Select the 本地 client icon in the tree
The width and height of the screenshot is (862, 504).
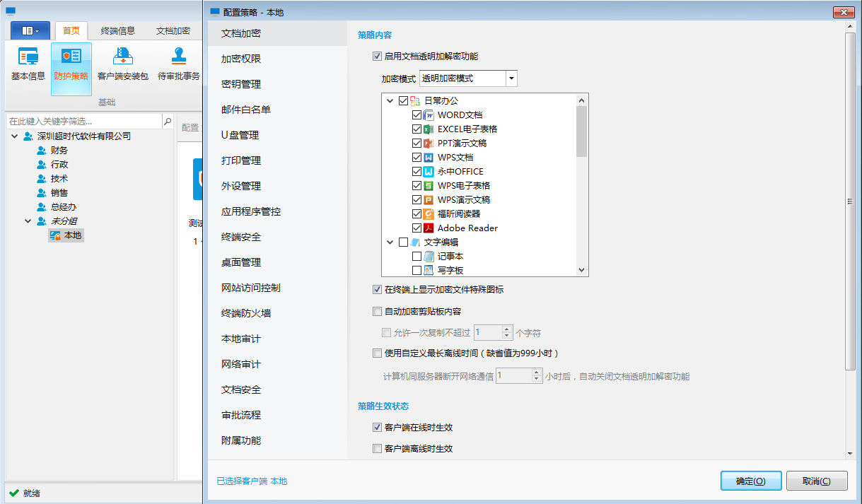coord(54,235)
